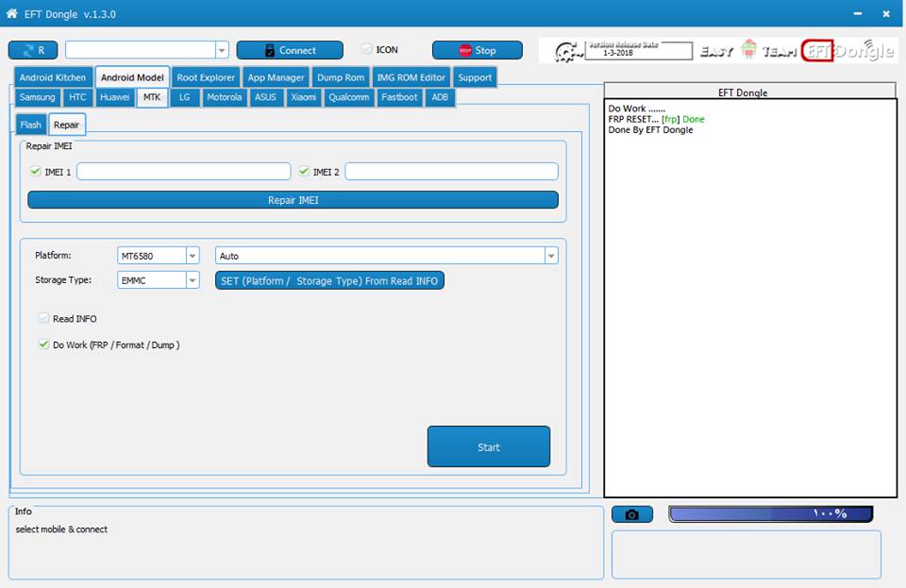Click the 'FRP RESET... [frp] Done' log line
906x588 pixels.
click(x=657, y=119)
